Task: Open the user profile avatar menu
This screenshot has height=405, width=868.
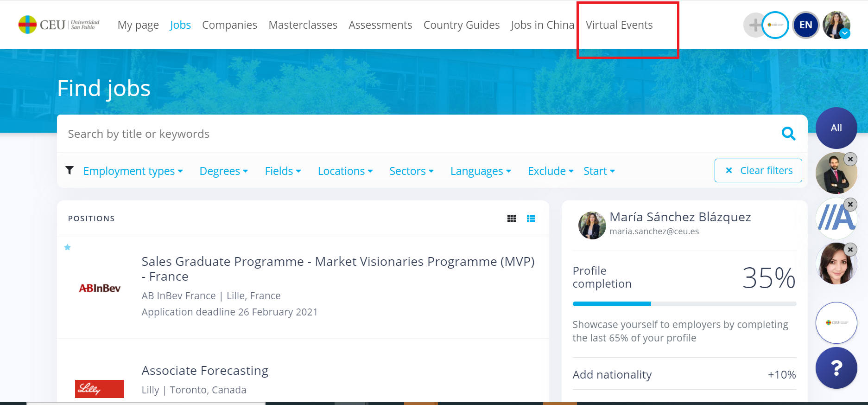Action: [836, 25]
